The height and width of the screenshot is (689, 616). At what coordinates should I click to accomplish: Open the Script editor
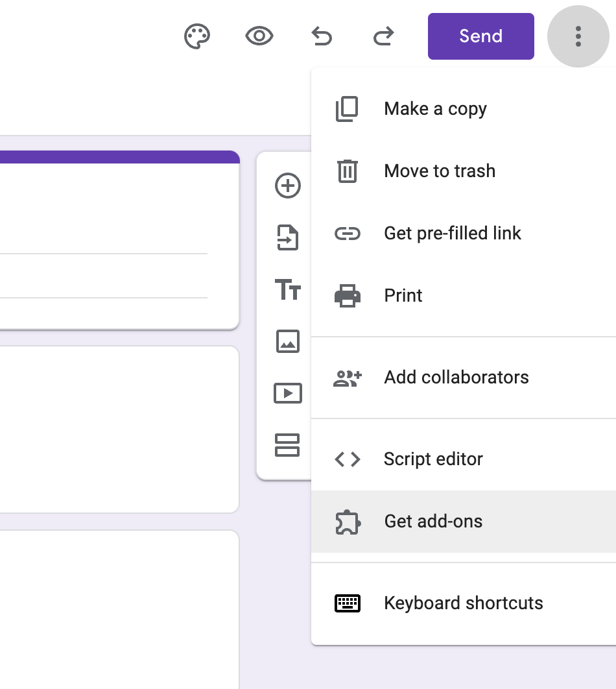[433, 459]
